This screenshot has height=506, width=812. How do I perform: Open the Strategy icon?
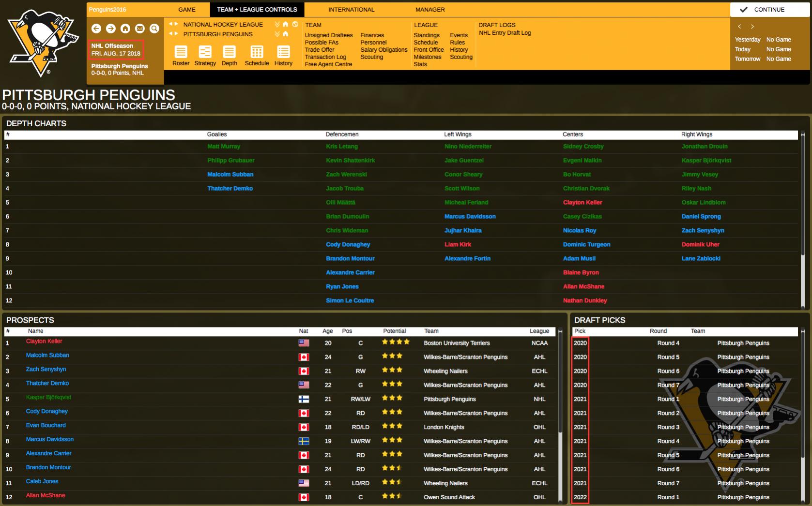tap(205, 52)
